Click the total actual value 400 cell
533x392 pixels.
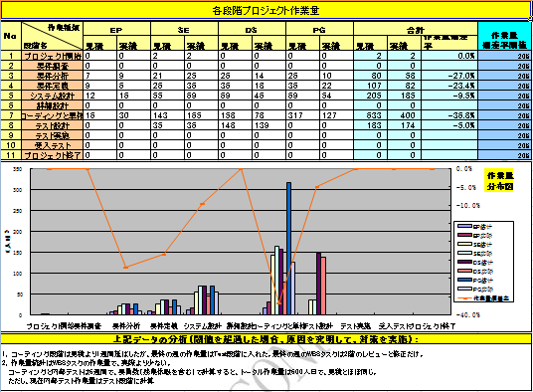point(404,115)
